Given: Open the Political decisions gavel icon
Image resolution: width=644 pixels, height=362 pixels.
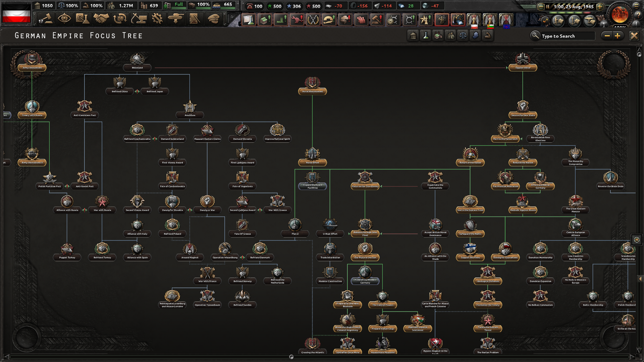Looking at the screenshot, I should (45, 19).
